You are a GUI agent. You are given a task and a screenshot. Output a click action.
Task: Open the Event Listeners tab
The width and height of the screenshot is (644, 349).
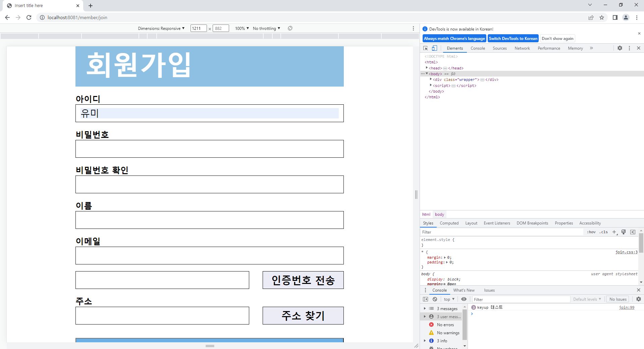pos(497,223)
